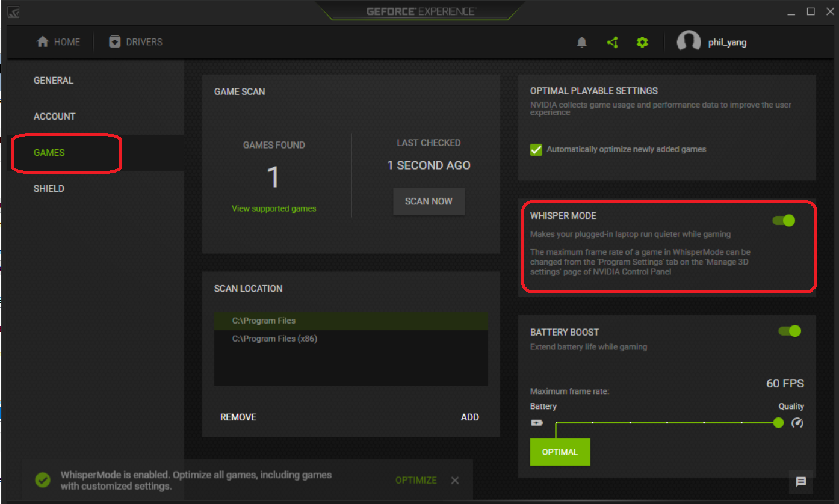Dismiss the WhisperMode notification
This screenshot has width=839, height=504.
(x=455, y=480)
